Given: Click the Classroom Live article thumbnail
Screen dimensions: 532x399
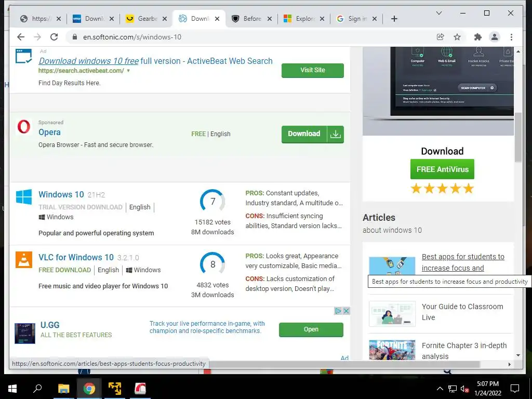Looking at the screenshot, I should tap(392, 314).
